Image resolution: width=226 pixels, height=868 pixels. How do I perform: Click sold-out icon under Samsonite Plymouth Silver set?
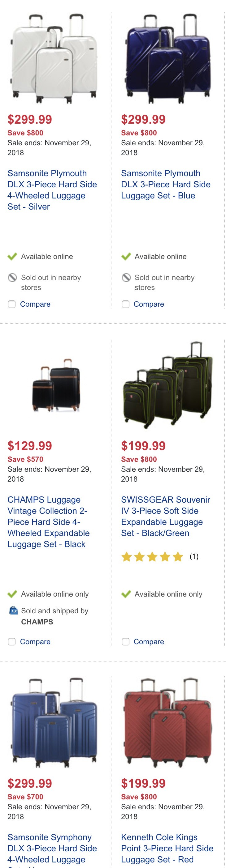tap(12, 278)
